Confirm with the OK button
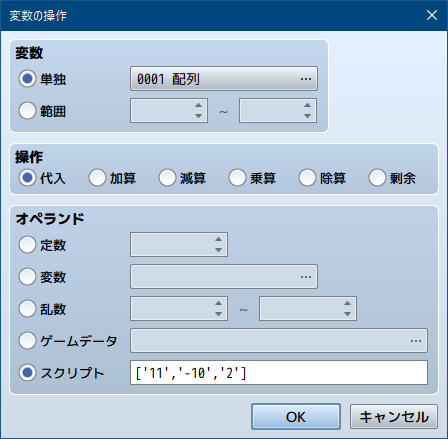The height and width of the screenshot is (439, 448). (x=296, y=417)
